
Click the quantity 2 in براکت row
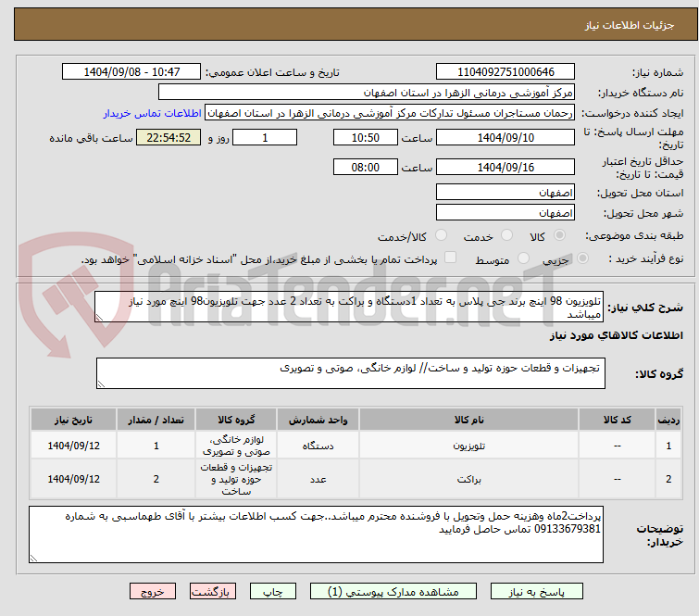(156, 479)
